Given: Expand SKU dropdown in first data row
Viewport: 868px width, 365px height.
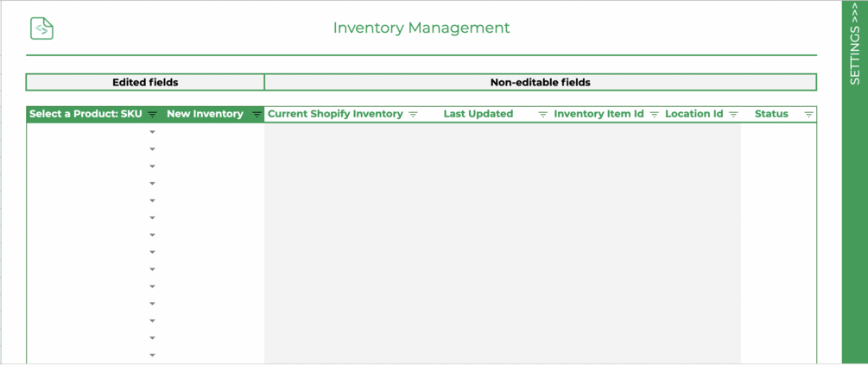Looking at the screenshot, I should point(153,132).
